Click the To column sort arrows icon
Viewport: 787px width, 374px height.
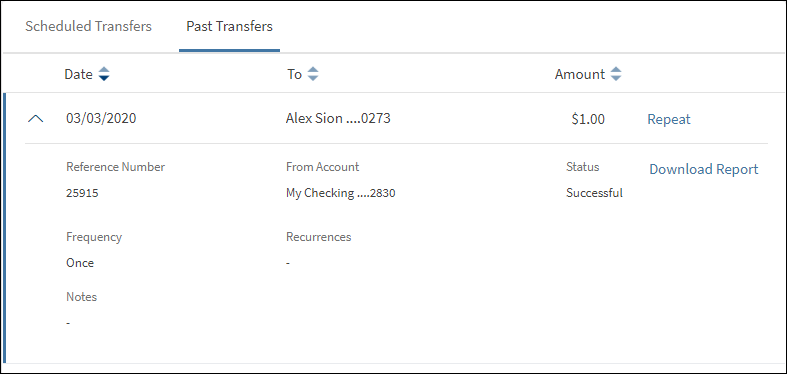[313, 74]
